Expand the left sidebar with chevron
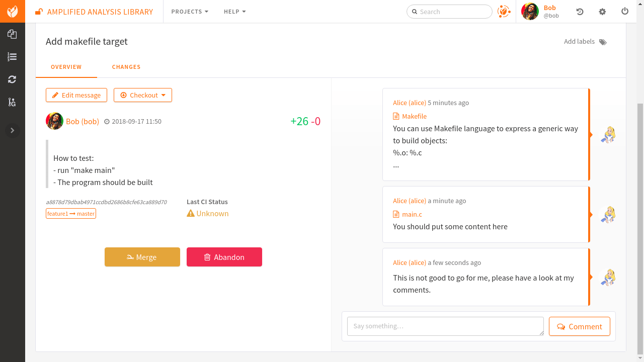Image resolution: width=644 pixels, height=362 pixels. [12, 131]
